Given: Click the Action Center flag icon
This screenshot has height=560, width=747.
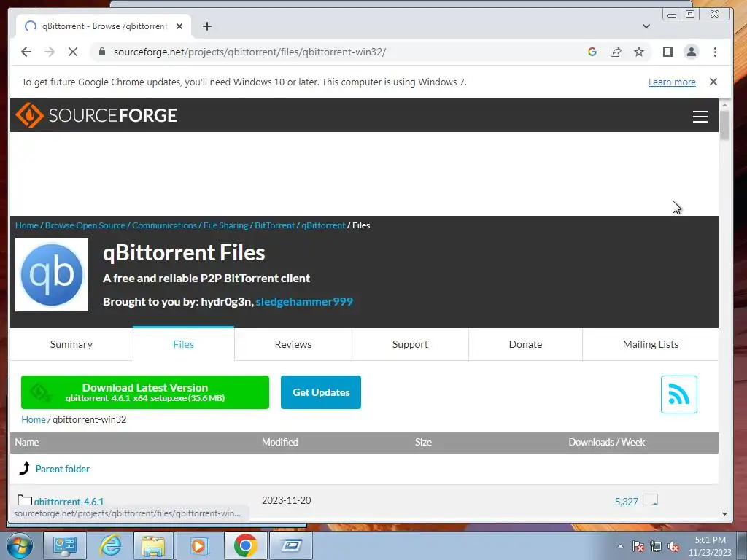Looking at the screenshot, I should click(638, 546).
